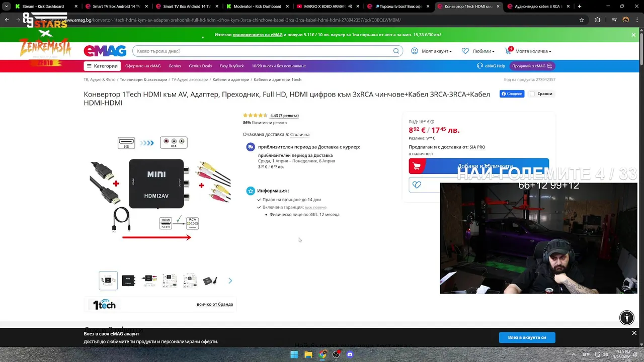Image resolution: width=644 pixels, height=362 pixels.
Task: Click всичко от бранда link
Action: tap(215, 304)
